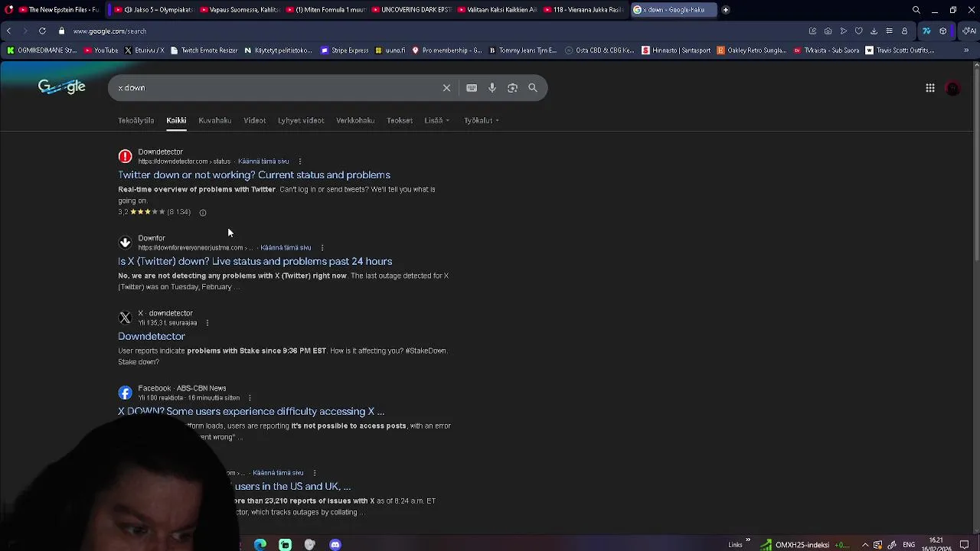980x551 pixels.
Task: Open the page edit/note icon in address bar
Action: pos(813,31)
